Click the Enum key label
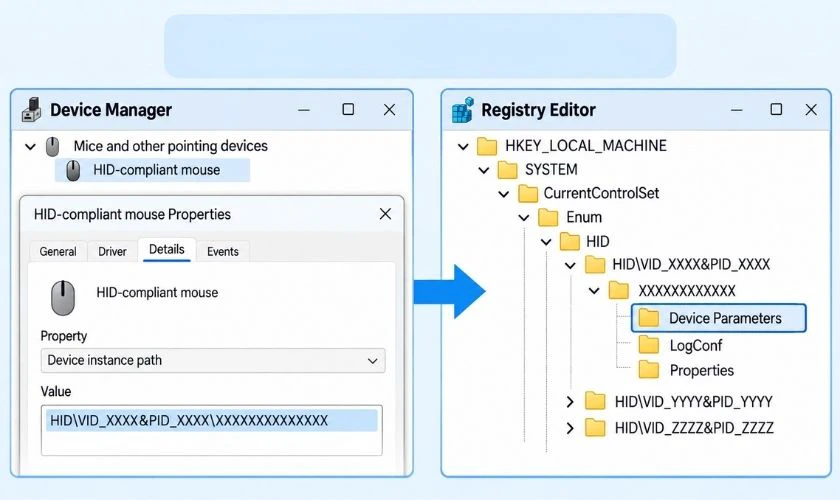 [x=584, y=218]
